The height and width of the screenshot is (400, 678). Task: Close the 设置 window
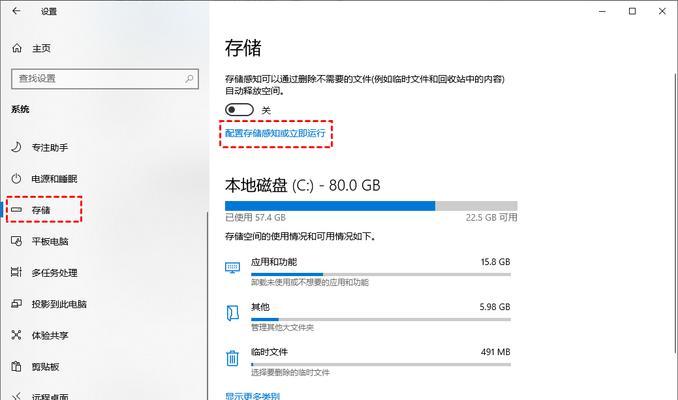pos(662,11)
